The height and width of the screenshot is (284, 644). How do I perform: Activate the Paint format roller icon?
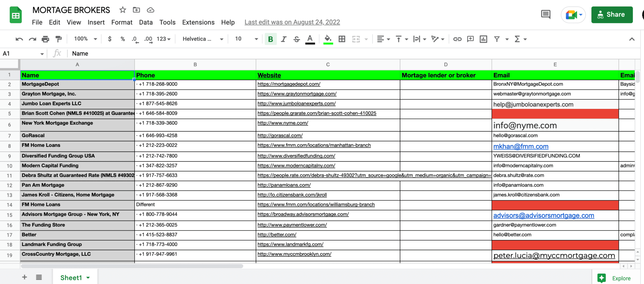pyautogui.click(x=58, y=39)
